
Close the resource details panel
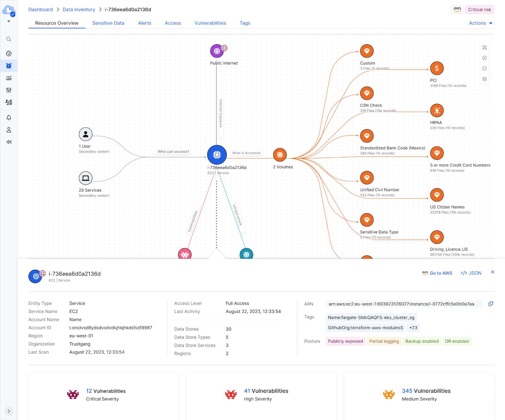[492, 272]
